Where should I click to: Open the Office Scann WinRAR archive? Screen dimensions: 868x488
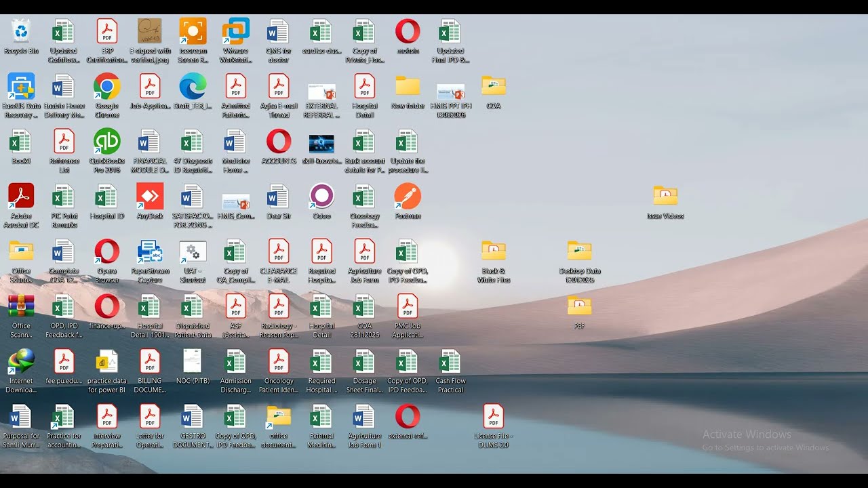(x=21, y=307)
